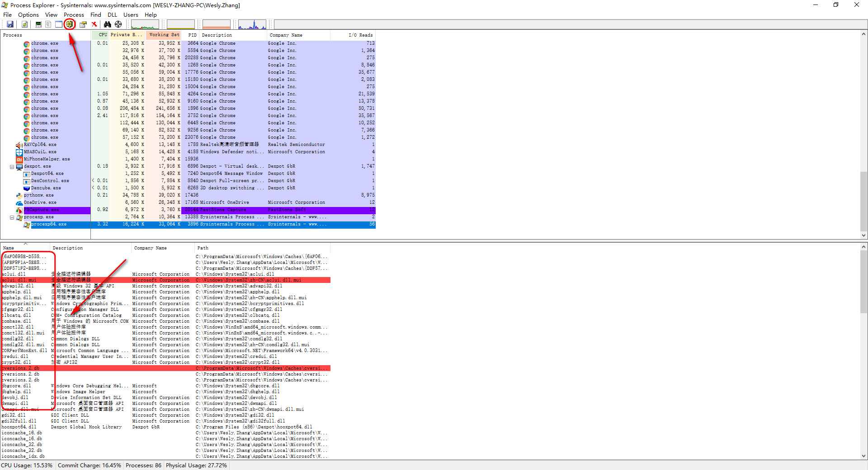Viewport: 868px width, 470px height.
Task: Select the hooxpot64.dll row
Action: [165, 427]
